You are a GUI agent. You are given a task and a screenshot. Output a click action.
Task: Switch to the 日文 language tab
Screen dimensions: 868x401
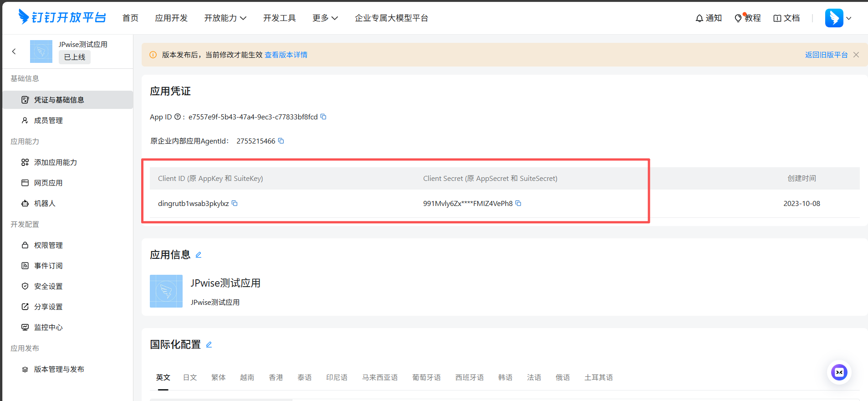click(x=190, y=377)
